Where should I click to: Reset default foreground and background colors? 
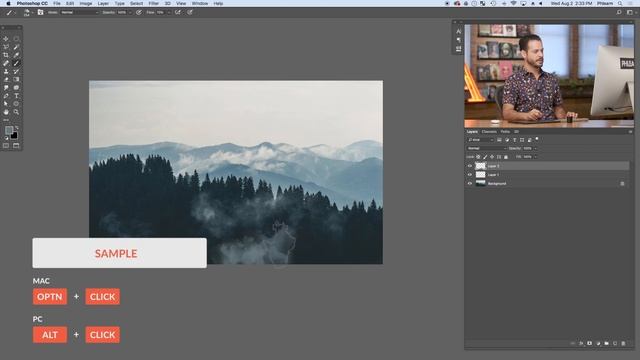tap(6, 138)
